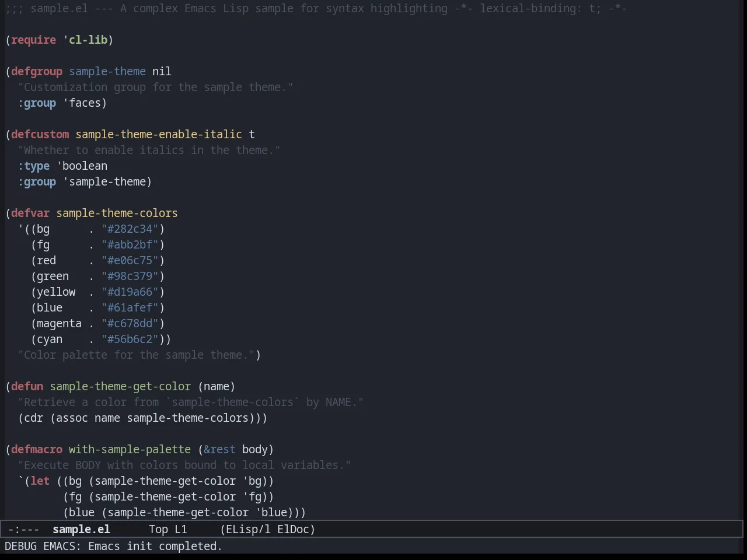The image size is (747, 560).
Task: Click color string "#61afef"
Action: 130,307
